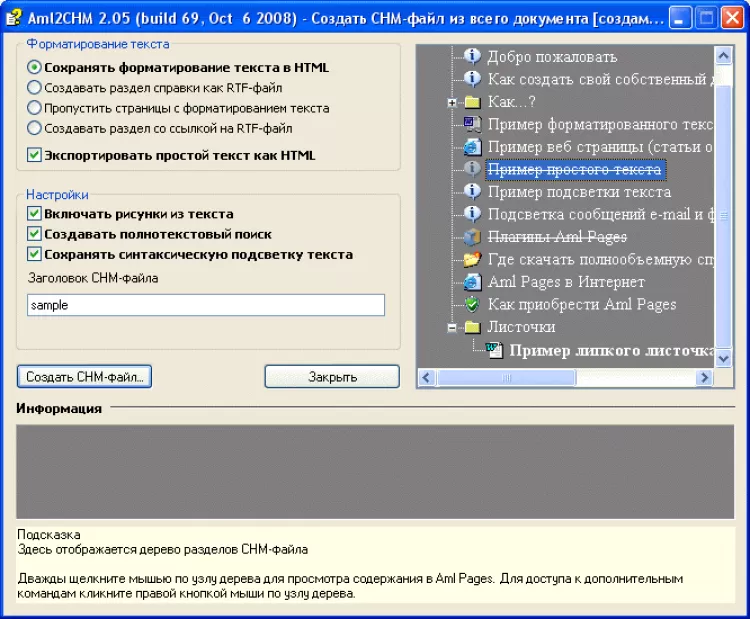Image resolution: width=750 pixels, height=619 pixels.
Task: Minimize the Aml2CHM window
Action: [680, 18]
